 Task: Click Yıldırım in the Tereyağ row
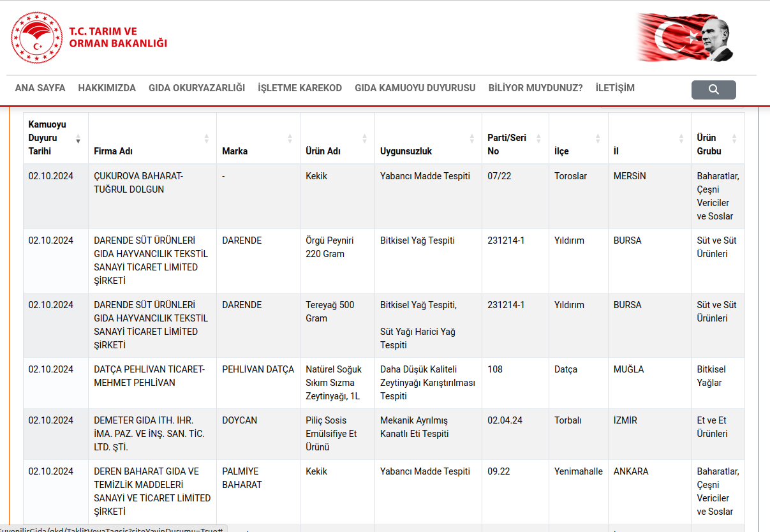point(569,305)
